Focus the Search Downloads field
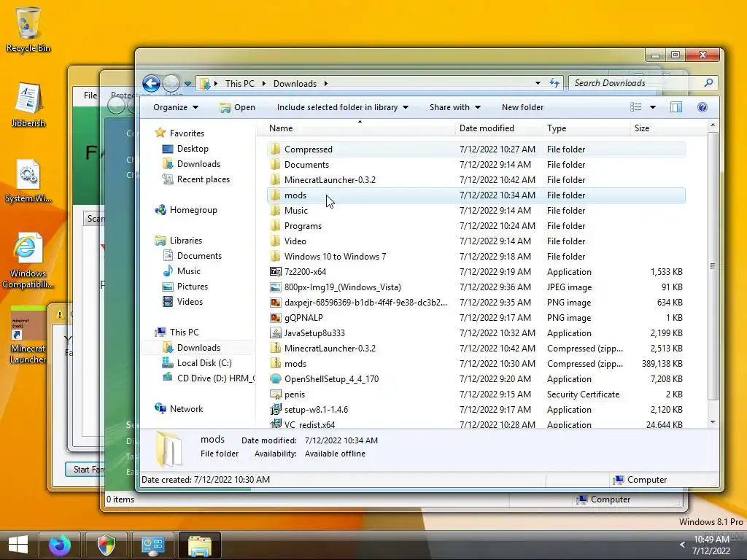 (x=636, y=83)
